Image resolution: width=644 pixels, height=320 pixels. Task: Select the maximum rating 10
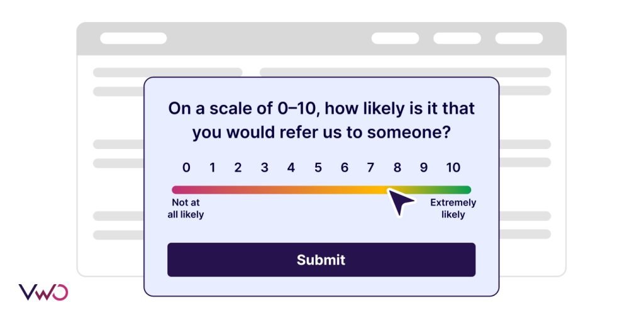(x=453, y=168)
